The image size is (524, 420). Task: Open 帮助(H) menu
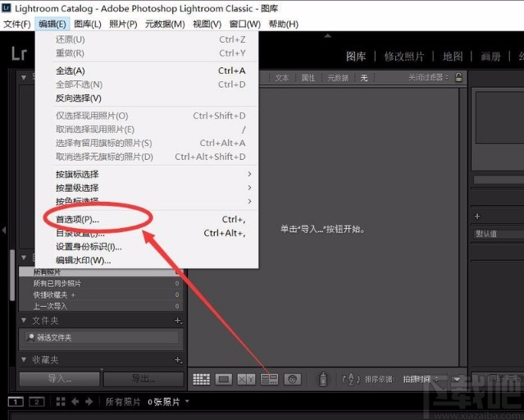click(284, 24)
